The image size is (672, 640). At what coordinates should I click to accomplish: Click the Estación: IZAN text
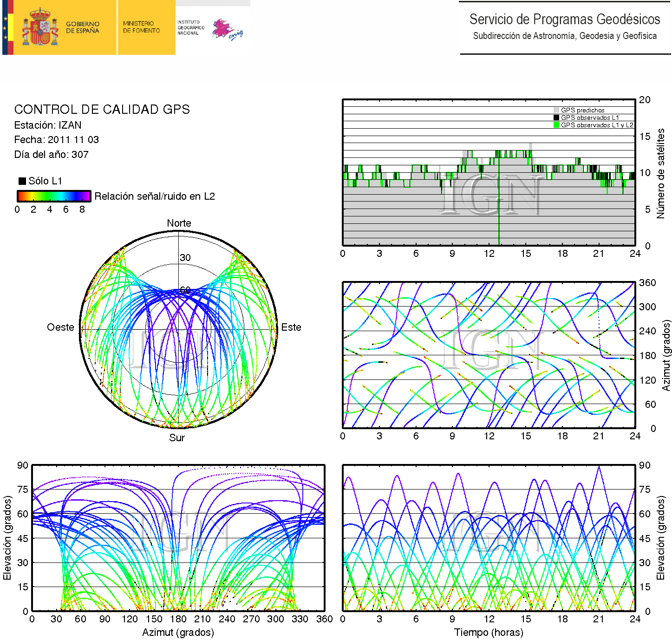tap(48, 125)
